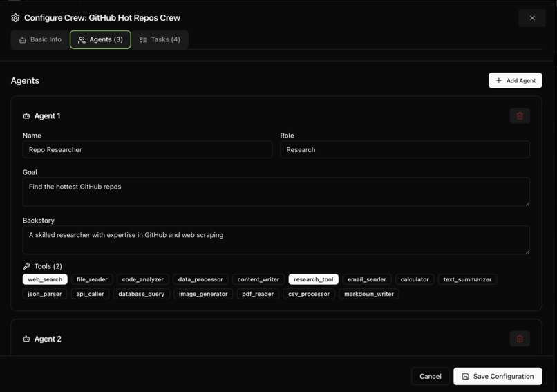This screenshot has width=557, height=392.
Task: Click the gear icon beside Configure Crew title
Action: (x=15, y=18)
